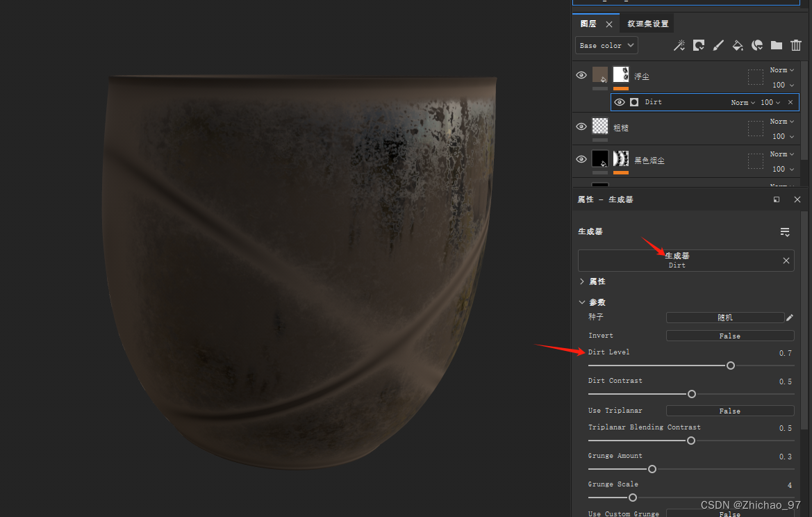Click the Dirt Contrast value 0.5
812x517 pixels.
785,381
